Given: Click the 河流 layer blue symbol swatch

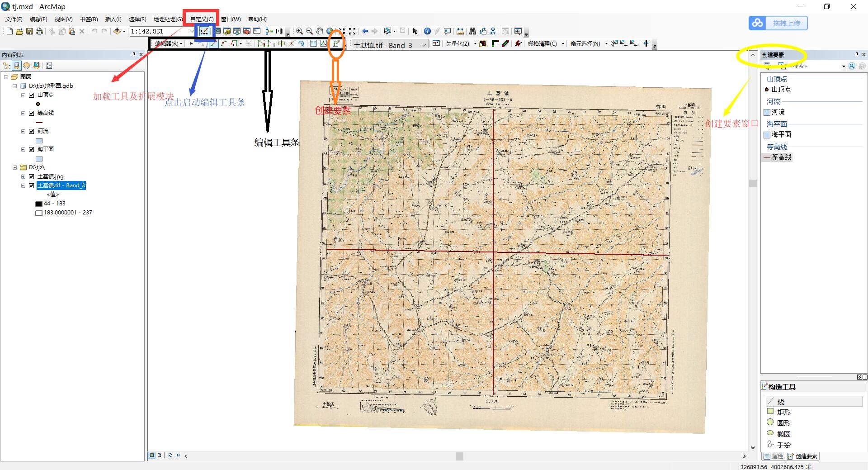Looking at the screenshot, I should [39, 141].
